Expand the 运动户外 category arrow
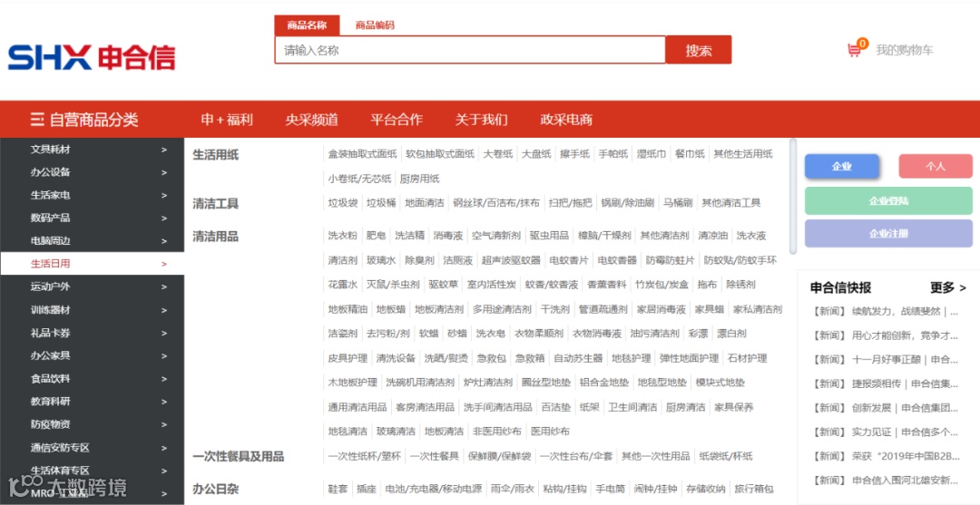The width and height of the screenshot is (980, 505). [x=163, y=286]
